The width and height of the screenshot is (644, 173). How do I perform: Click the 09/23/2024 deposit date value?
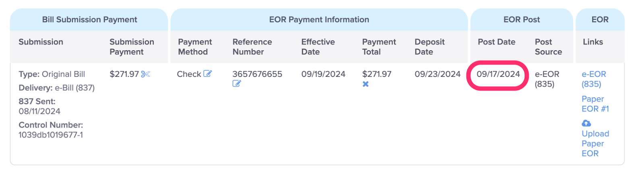[438, 74]
